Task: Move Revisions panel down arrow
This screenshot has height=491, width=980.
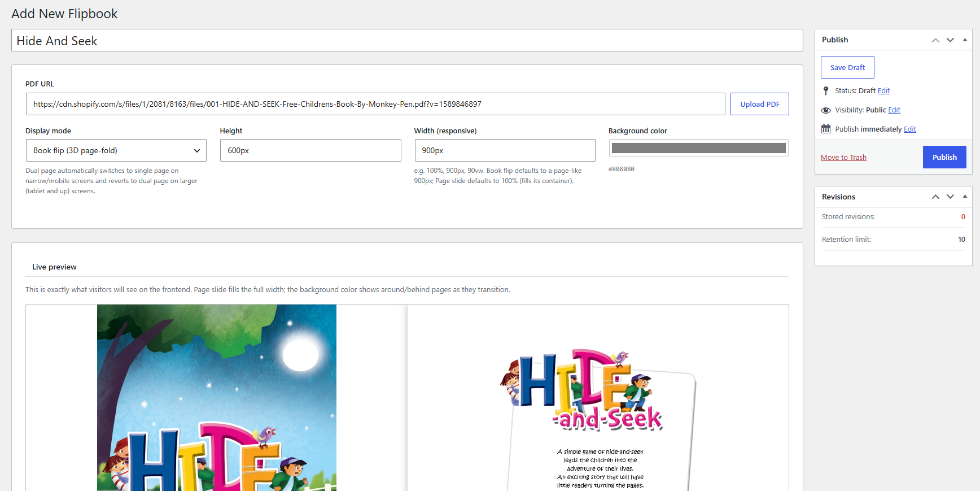Action: click(950, 197)
